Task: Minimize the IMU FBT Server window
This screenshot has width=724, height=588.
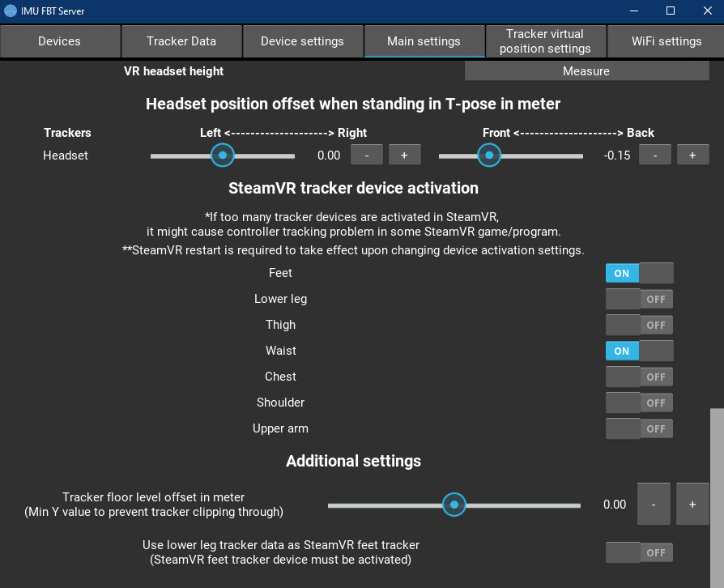Action: 634,11
